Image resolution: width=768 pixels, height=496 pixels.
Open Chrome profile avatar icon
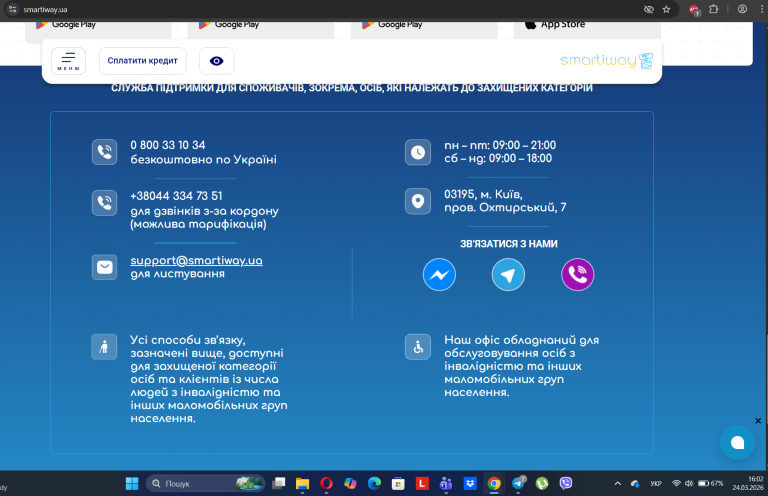point(743,9)
